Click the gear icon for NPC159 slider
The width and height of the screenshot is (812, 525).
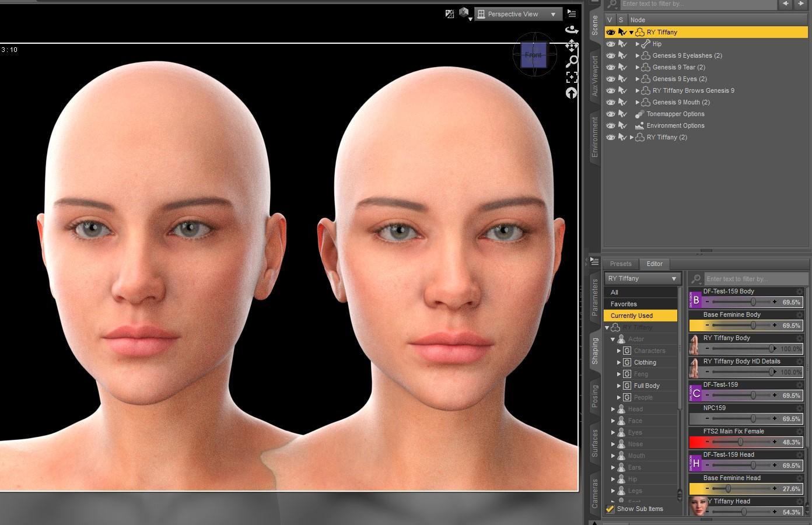pos(800,408)
